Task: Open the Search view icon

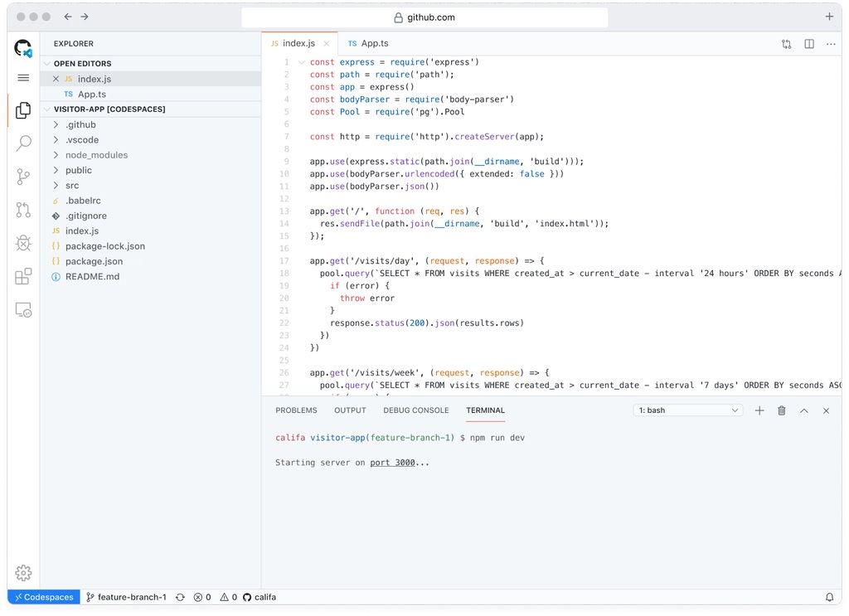Action: pyautogui.click(x=23, y=143)
